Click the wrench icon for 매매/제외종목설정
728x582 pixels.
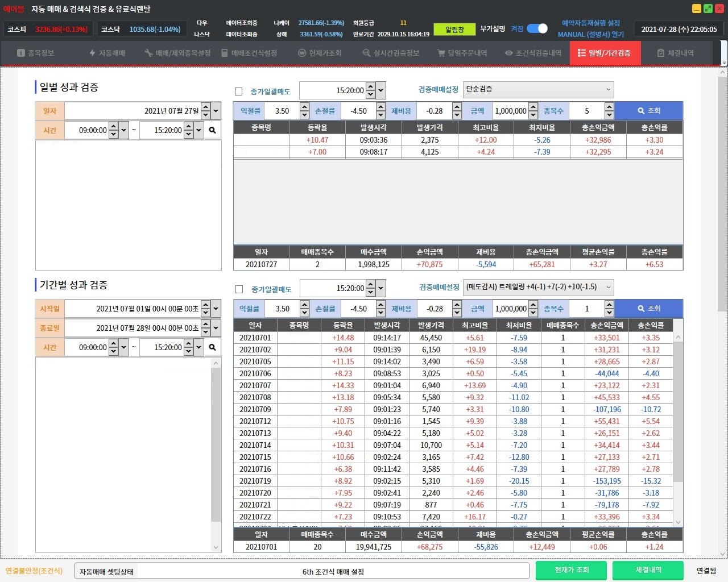(148, 53)
